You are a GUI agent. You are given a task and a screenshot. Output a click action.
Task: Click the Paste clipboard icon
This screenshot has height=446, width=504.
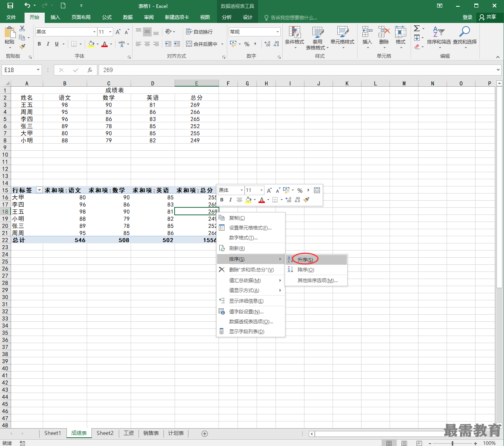click(10, 32)
